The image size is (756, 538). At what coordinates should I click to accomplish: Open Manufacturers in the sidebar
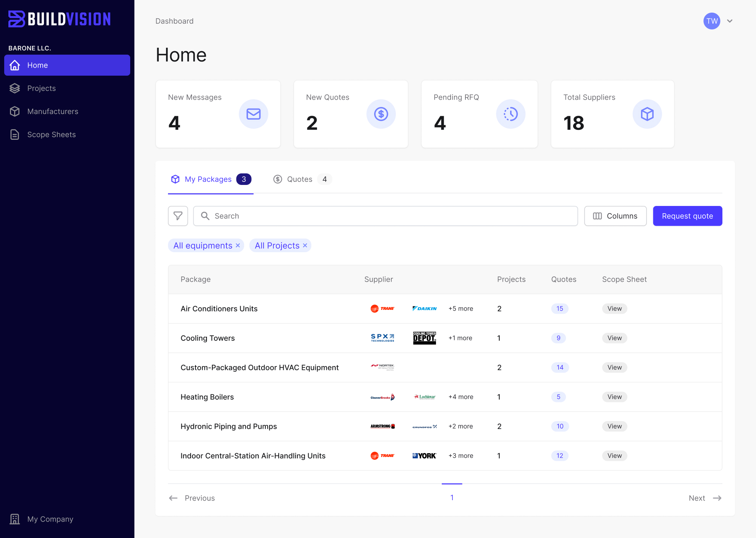(52, 111)
